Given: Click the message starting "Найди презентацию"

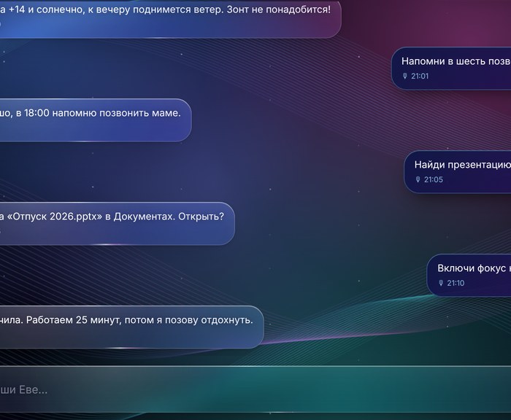Looking at the screenshot, I should click(x=458, y=172).
